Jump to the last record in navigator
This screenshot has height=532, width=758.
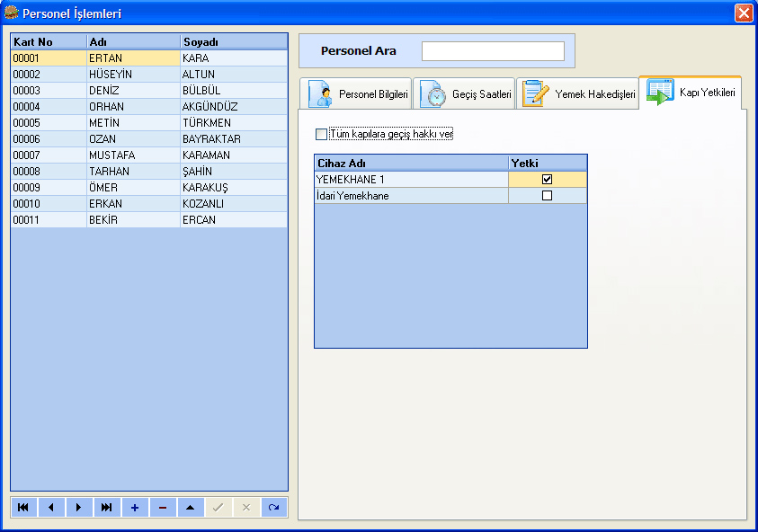pyautogui.click(x=107, y=508)
